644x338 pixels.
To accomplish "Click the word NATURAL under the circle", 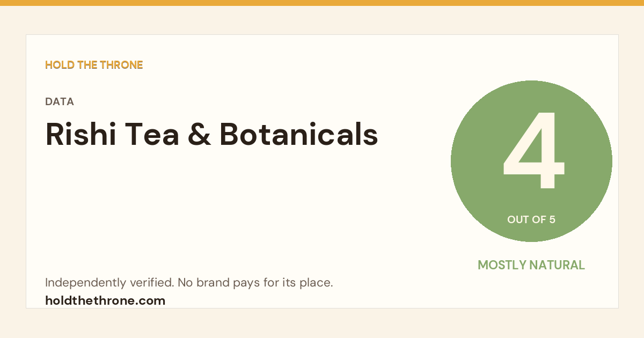I will (557, 265).
